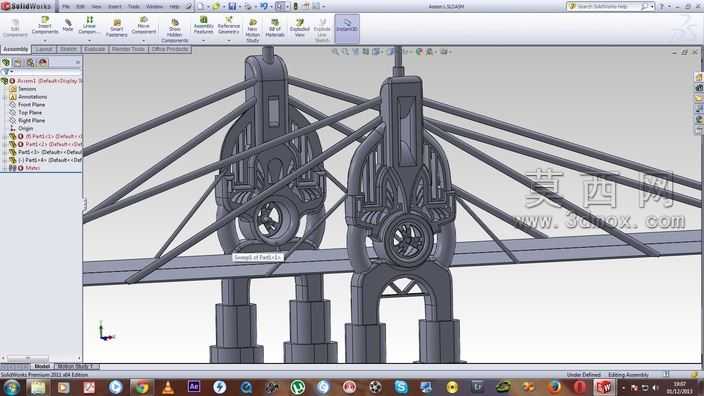Open DisplayManager tab icon
The width and height of the screenshot is (704, 396).
click(x=43, y=62)
